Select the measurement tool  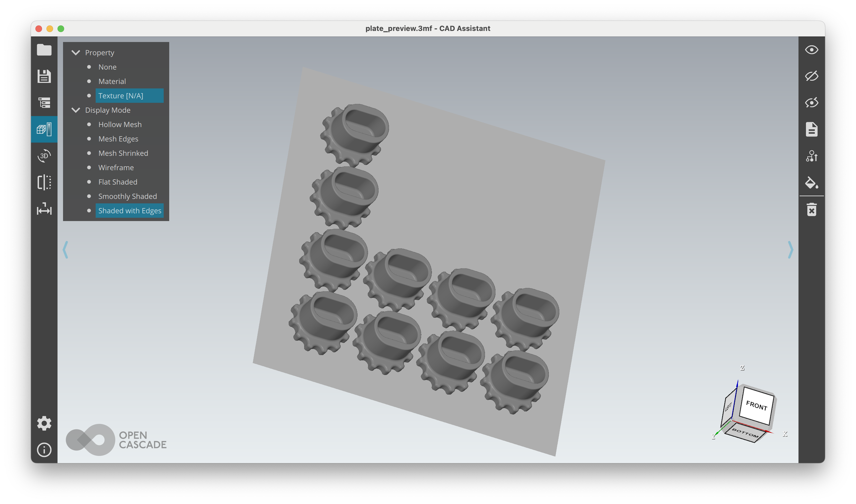pyautogui.click(x=44, y=210)
